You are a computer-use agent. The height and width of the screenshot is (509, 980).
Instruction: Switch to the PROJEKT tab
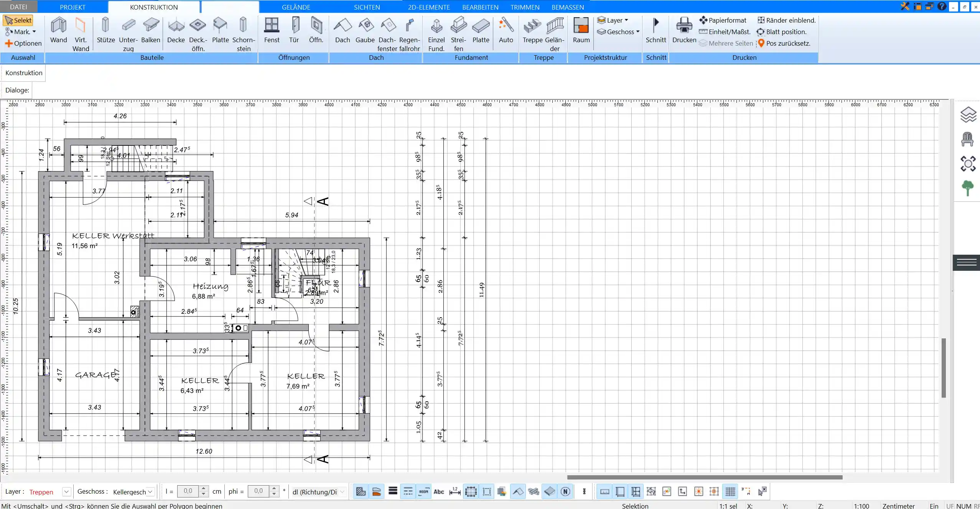click(72, 7)
